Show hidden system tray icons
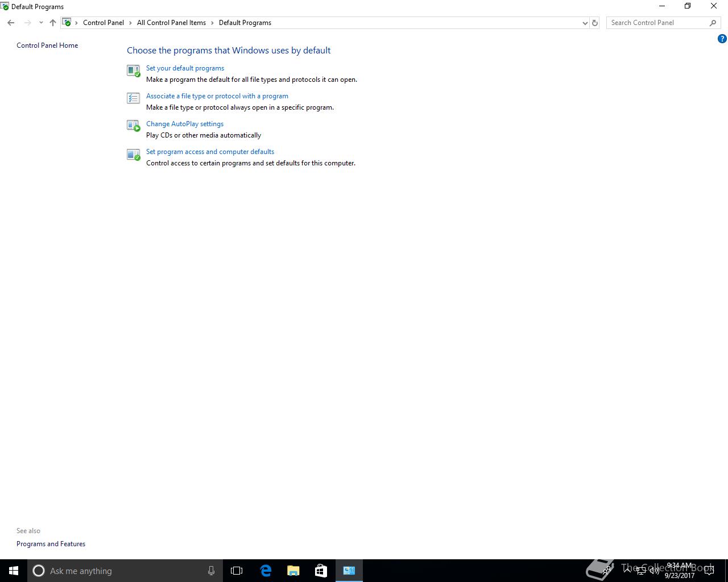This screenshot has width=728, height=582. point(627,571)
